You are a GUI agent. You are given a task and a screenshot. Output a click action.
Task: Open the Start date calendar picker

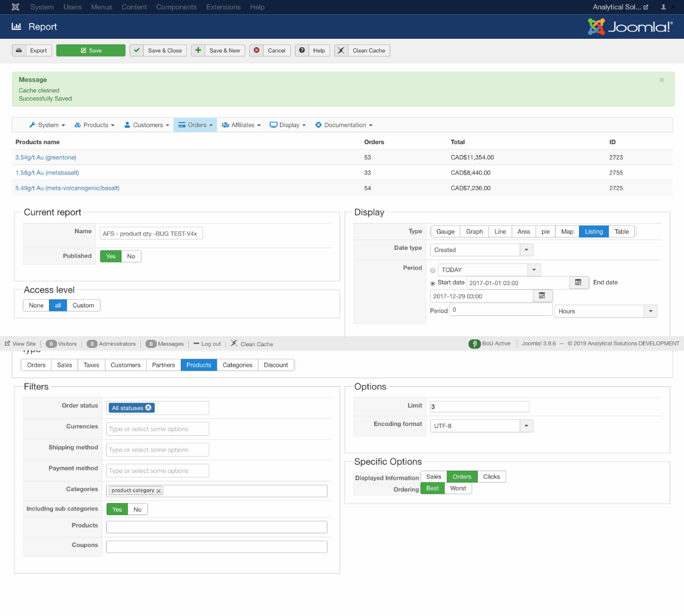(x=578, y=282)
